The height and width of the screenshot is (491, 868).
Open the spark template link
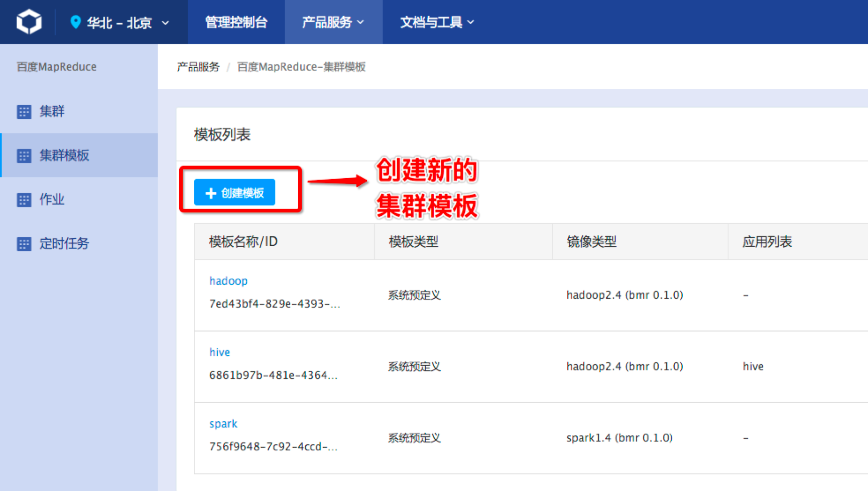pos(223,424)
